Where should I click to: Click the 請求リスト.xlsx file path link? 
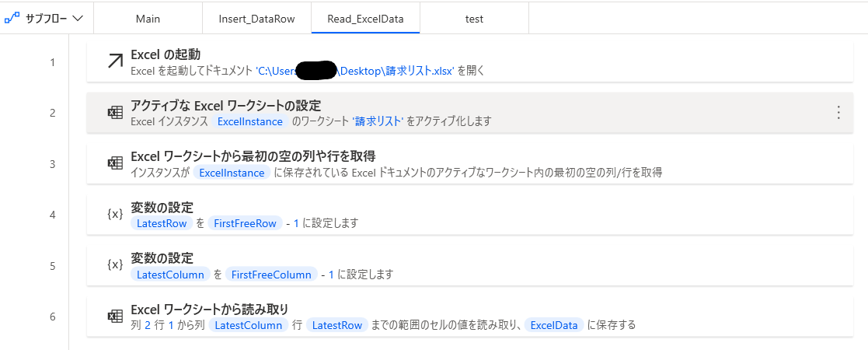[355, 71]
